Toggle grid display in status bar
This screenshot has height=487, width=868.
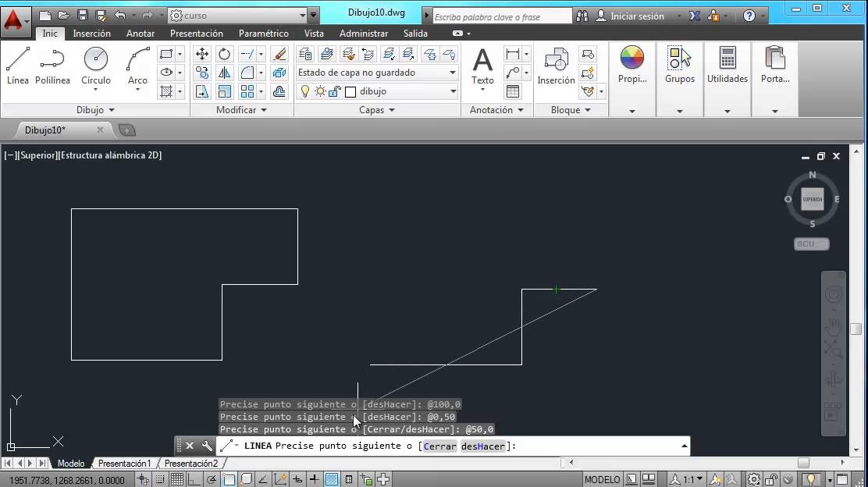coord(177,480)
